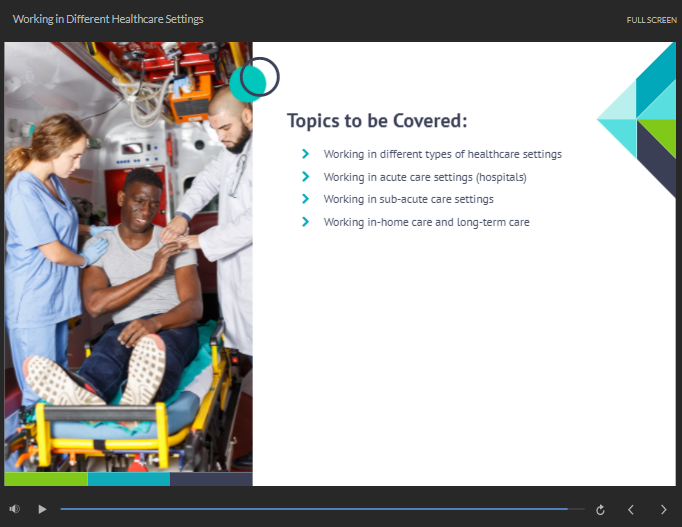The image size is (682, 527).
Task: Click chevron bullet beside different types of healthcare
Action: (305, 153)
